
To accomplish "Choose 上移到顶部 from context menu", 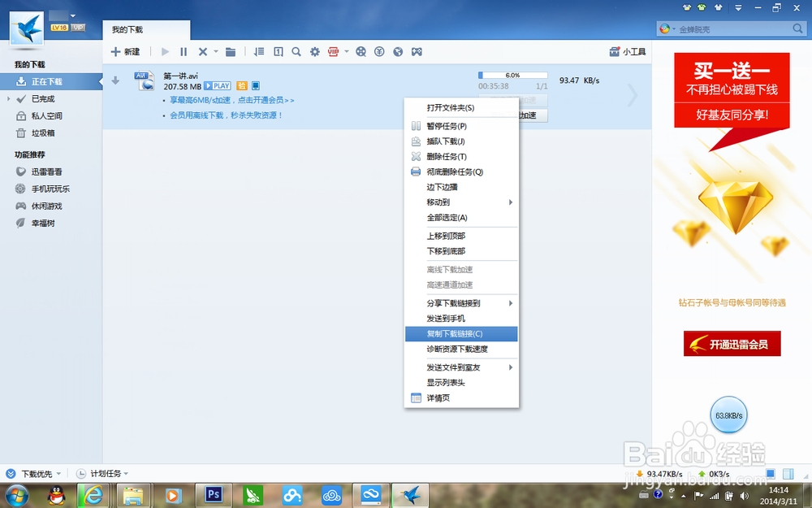I will 461,236.
